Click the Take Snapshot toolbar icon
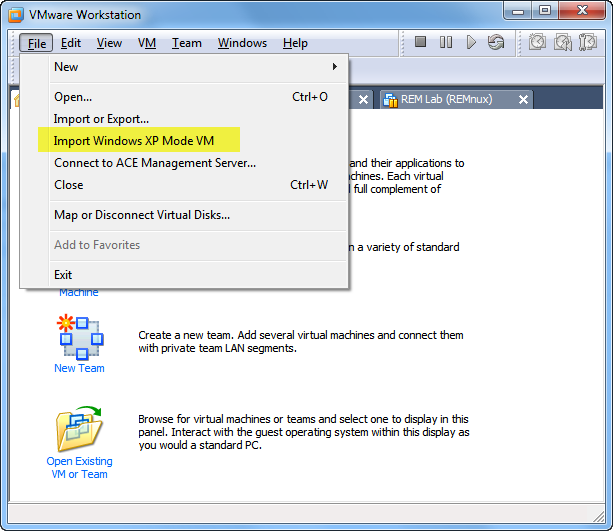 tap(537, 42)
